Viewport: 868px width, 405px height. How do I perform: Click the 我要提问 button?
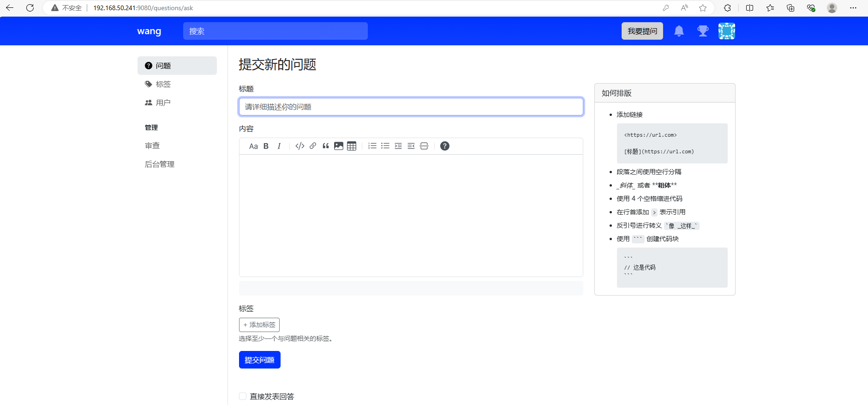642,31
